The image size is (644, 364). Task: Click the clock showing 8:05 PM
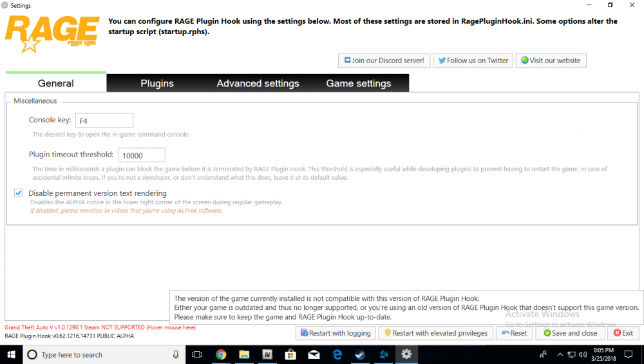click(603, 354)
